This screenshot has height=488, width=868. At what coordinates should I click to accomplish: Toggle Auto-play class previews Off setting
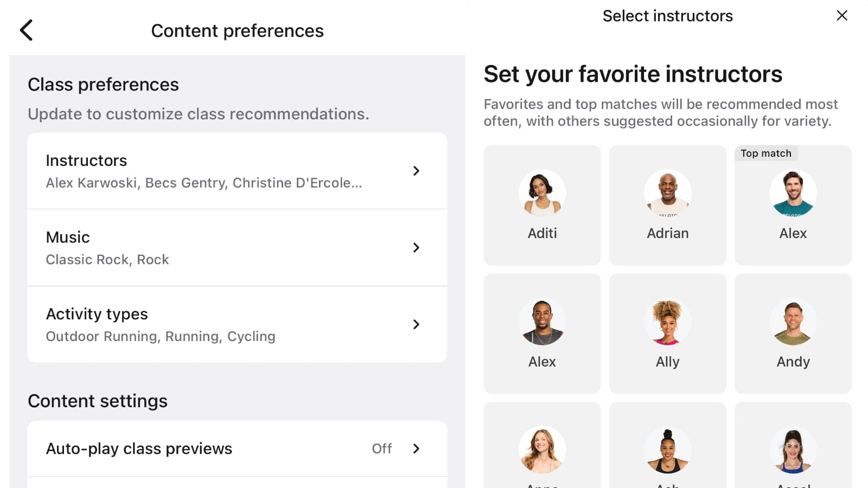tap(381, 448)
